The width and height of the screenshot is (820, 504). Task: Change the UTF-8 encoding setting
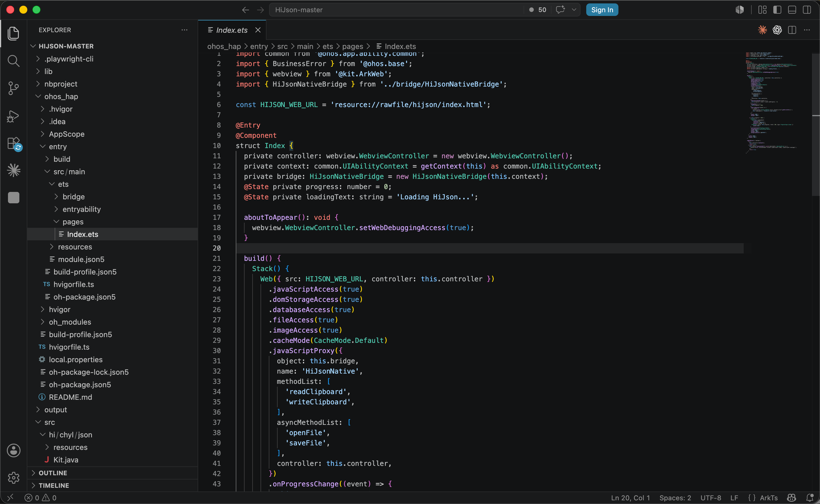point(710,498)
